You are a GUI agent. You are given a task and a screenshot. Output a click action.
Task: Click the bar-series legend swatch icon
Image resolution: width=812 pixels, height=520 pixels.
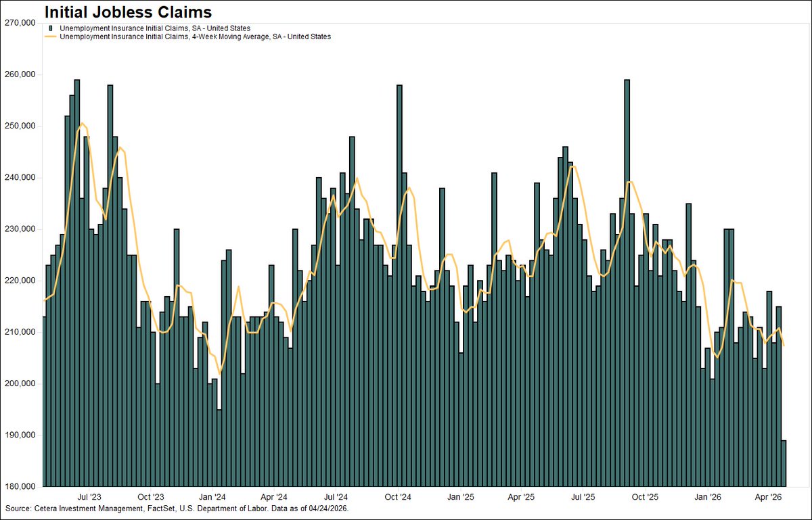(x=51, y=28)
